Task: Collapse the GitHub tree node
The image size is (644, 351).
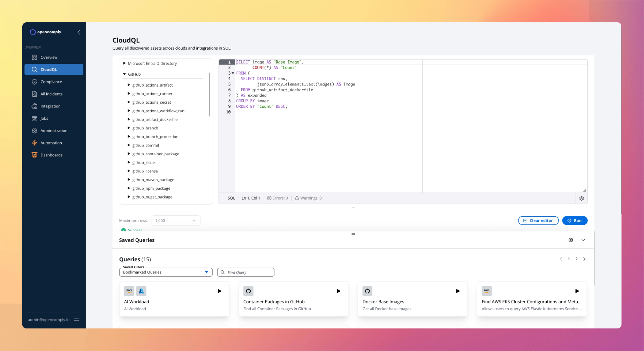Action: coord(124,74)
